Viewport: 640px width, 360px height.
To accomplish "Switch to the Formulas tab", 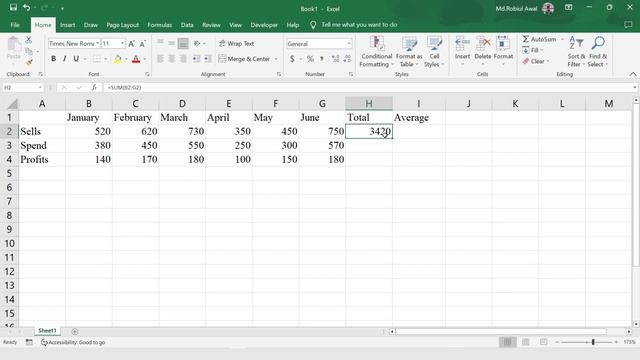I will tap(160, 25).
